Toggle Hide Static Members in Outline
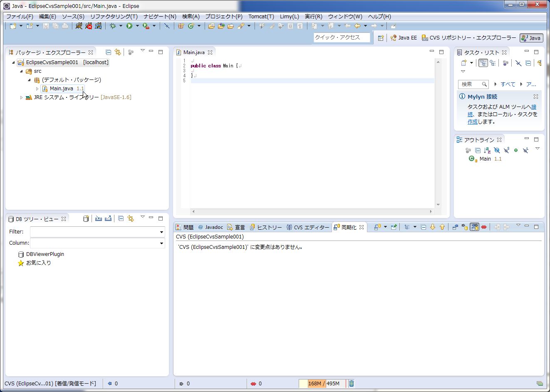550x392 pixels. [506, 150]
